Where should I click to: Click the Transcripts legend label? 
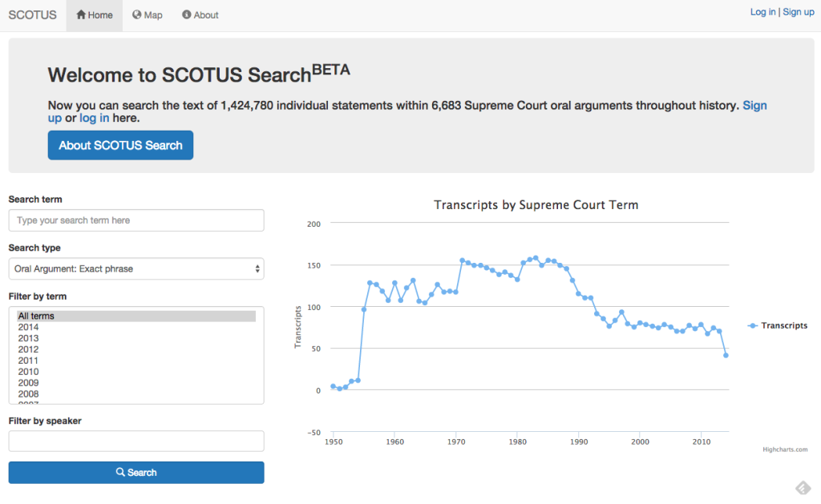(x=784, y=325)
